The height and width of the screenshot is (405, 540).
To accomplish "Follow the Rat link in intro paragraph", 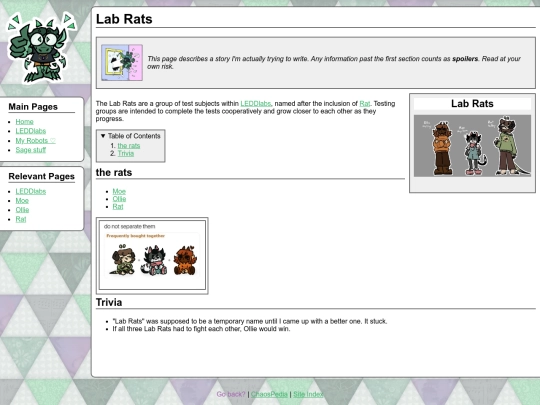I will (365, 103).
